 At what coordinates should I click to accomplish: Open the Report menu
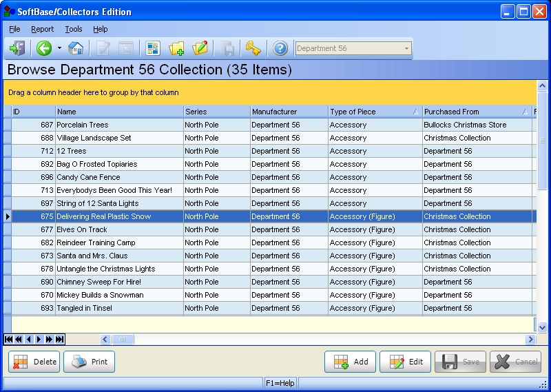coord(42,29)
